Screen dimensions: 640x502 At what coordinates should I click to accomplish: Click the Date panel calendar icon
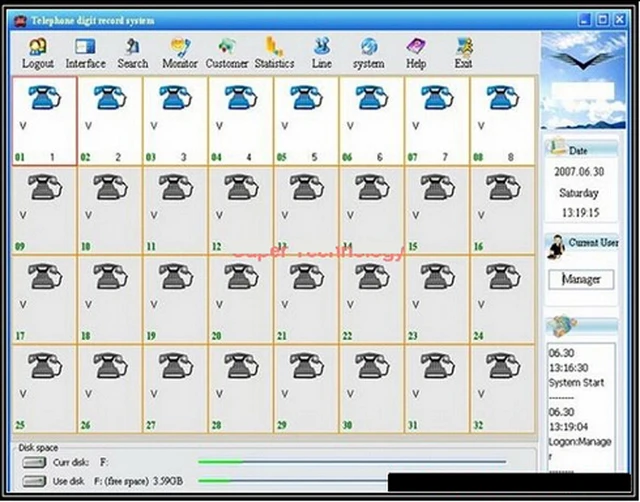coord(556,147)
